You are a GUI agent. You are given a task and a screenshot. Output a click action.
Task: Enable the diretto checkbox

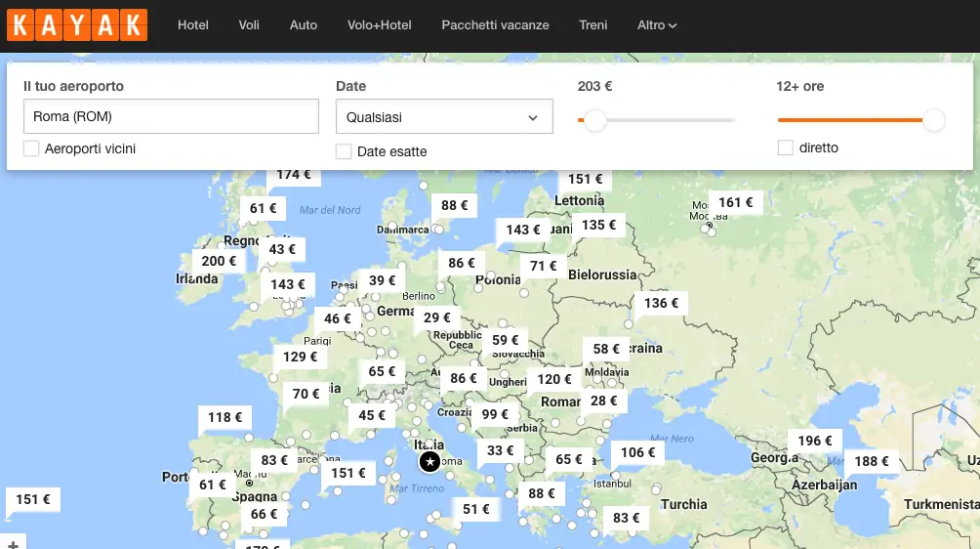(x=786, y=148)
